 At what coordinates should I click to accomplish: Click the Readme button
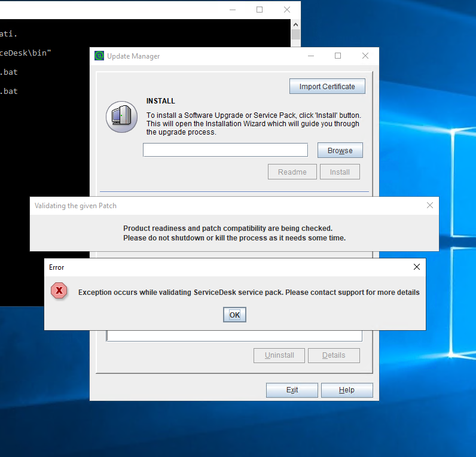pyautogui.click(x=292, y=172)
